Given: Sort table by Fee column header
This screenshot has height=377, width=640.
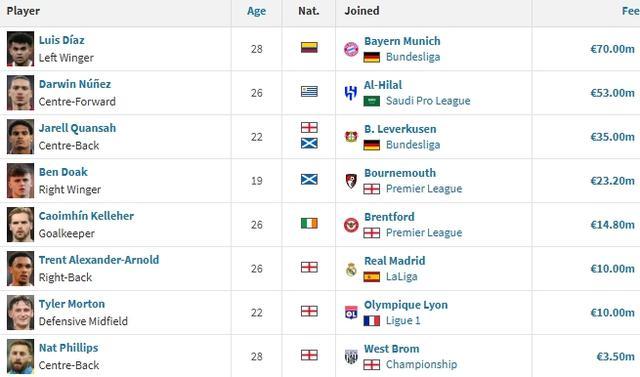Looking at the screenshot, I should [x=630, y=11].
